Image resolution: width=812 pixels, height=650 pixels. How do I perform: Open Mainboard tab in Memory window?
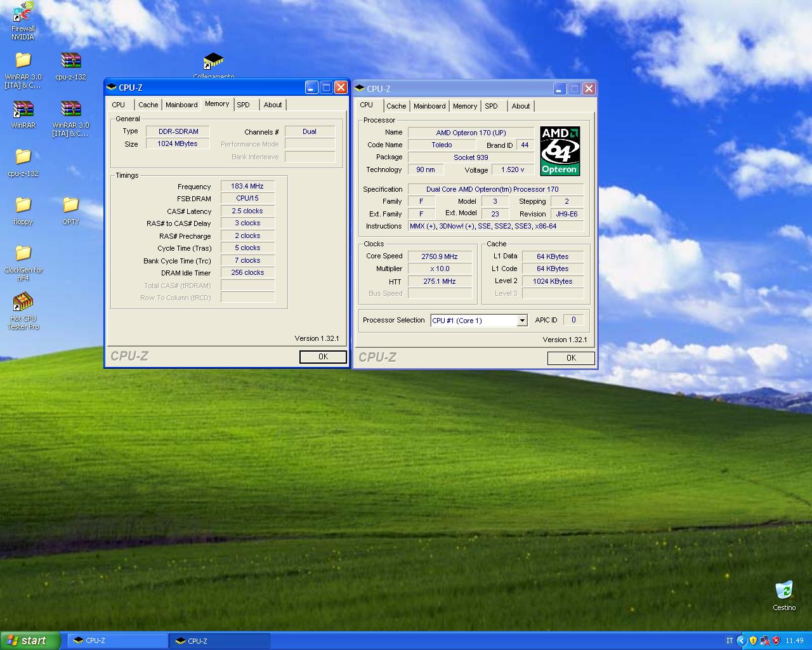pyautogui.click(x=181, y=105)
